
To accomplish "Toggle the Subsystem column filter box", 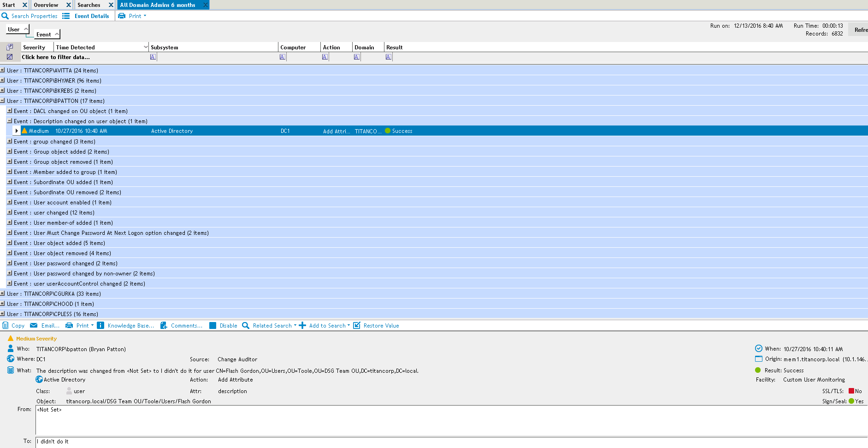I will tap(153, 57).
